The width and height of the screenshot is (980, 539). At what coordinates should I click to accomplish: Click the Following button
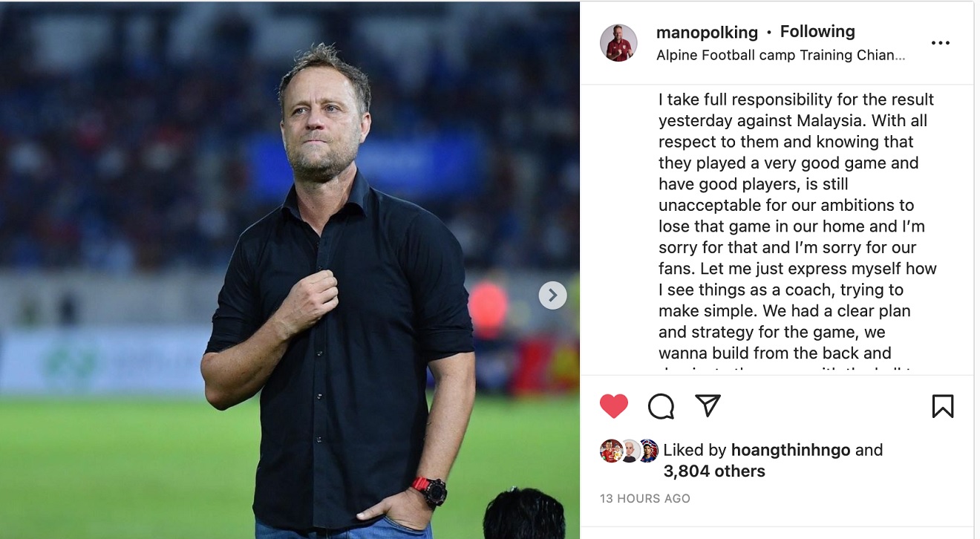coord(817,31)
